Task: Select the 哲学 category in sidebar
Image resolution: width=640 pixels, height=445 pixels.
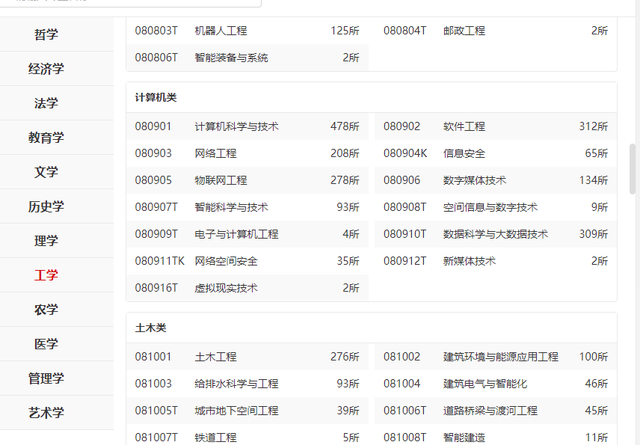Action: [x=46, y=34]
